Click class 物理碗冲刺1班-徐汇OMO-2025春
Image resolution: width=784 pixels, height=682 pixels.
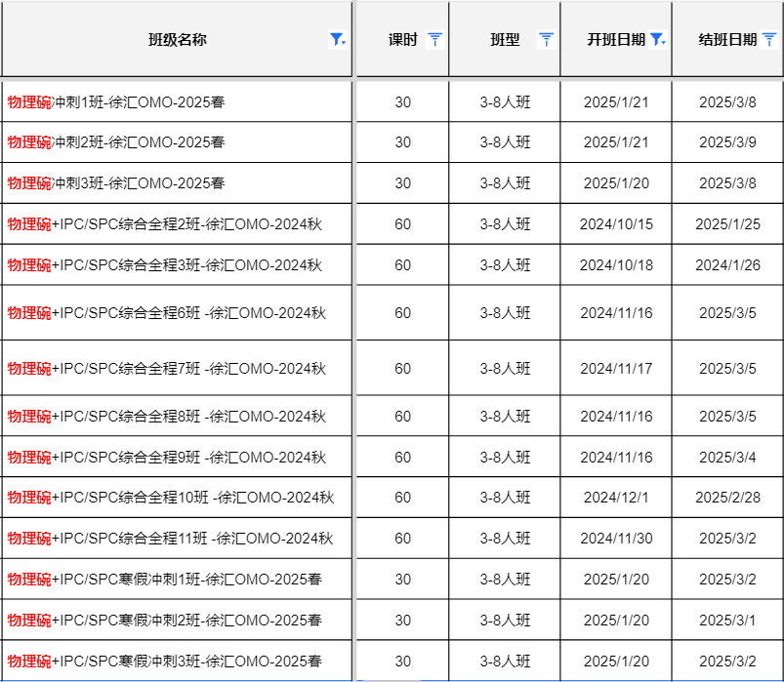(116, 101)
